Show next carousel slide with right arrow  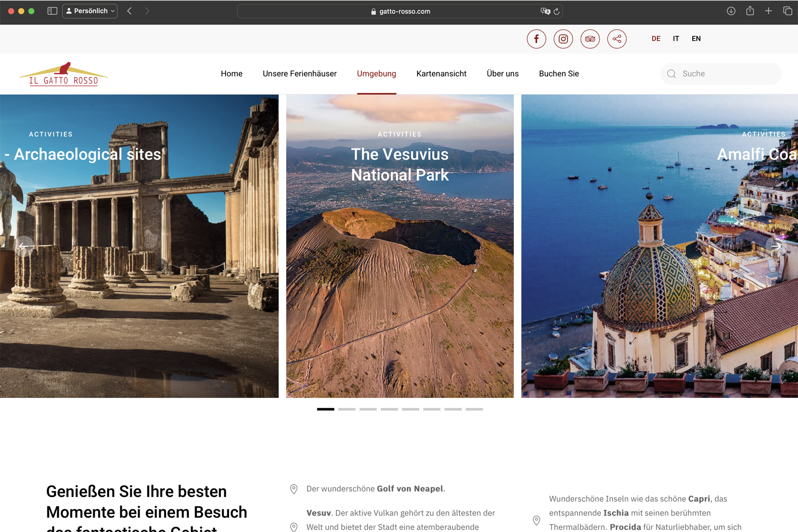pos(776,246)
